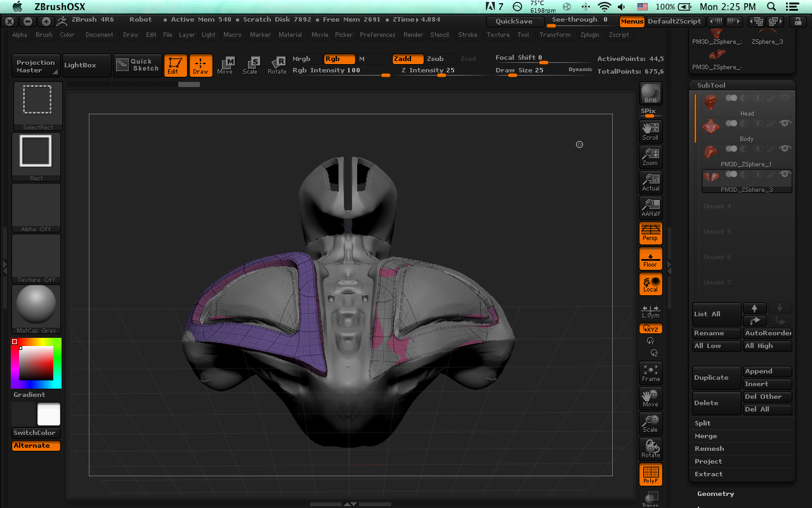Click the AutoReorder button
This screenshot has height=508, width=812.
click(768, 333)
